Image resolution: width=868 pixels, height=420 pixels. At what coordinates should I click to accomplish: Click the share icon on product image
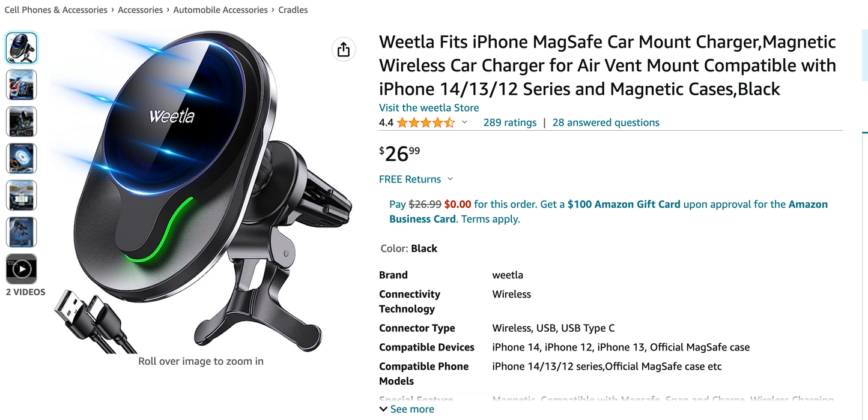tap(344, 49)
